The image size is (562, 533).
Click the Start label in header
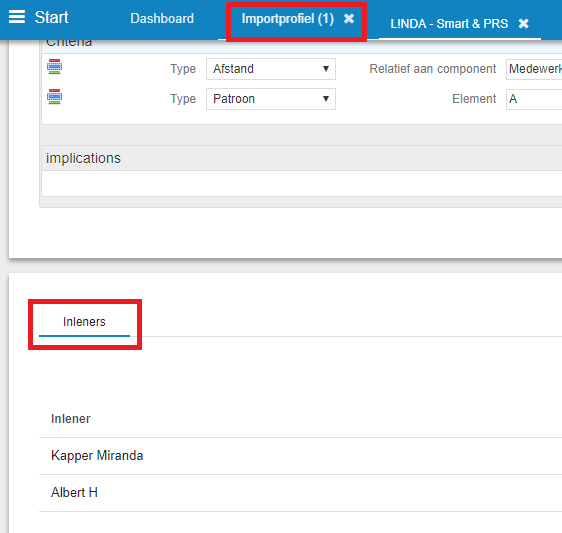pyautogui.click(x=52, y=17)
